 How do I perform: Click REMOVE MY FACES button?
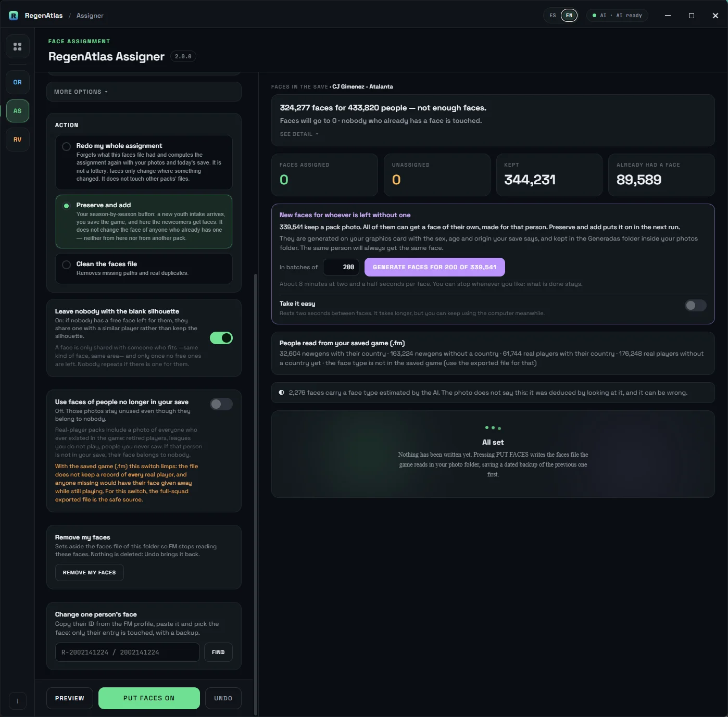click(90, 573)
